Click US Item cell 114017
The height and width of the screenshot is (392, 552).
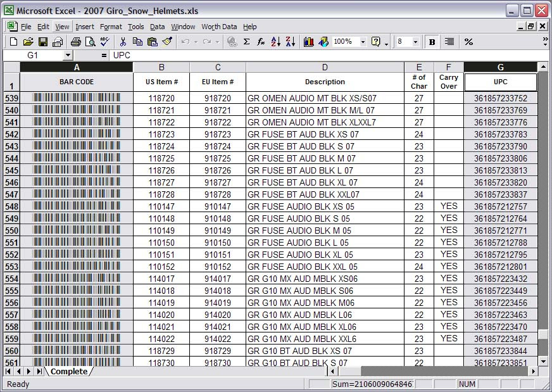pos(161,279)
